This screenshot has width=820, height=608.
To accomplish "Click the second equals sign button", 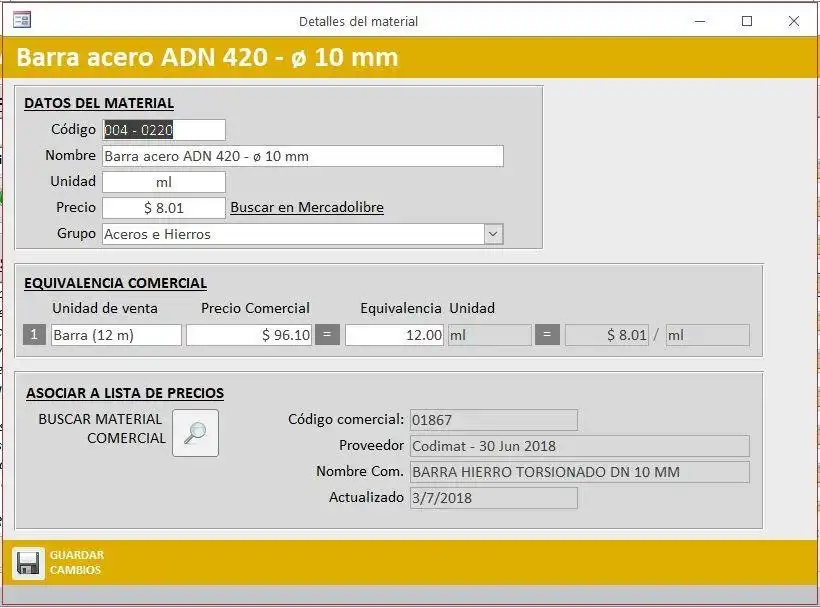I will 547,335.
